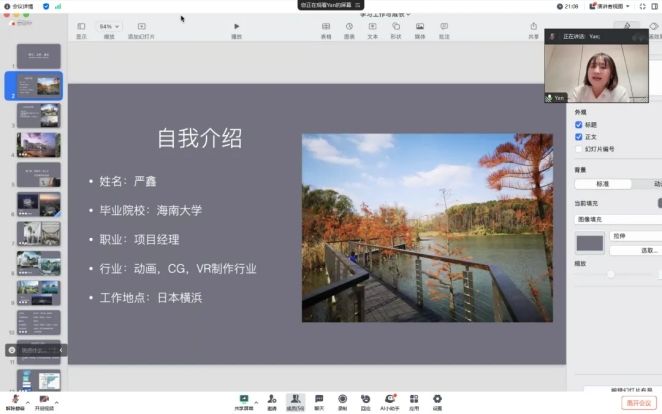Enable the 幻灯片编号 slide number checkbox
Viewport: 662px width, 414px height.
click(x=579, y=148)
